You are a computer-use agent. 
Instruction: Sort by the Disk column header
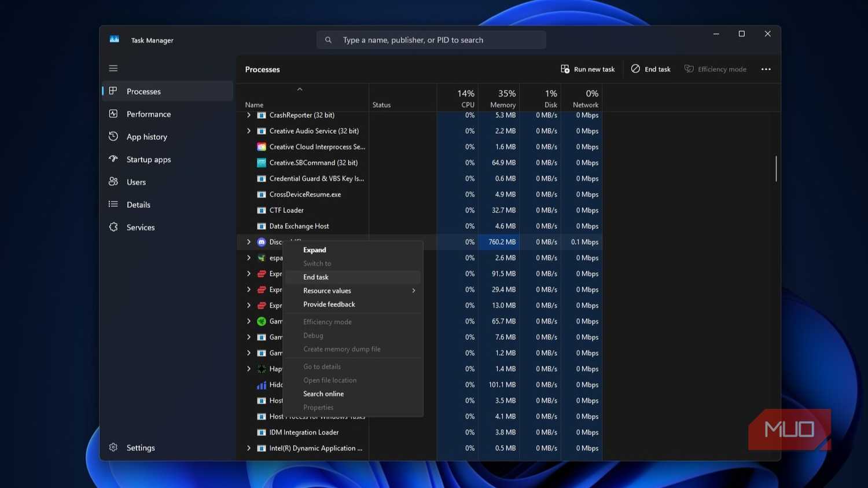(540, 98)
